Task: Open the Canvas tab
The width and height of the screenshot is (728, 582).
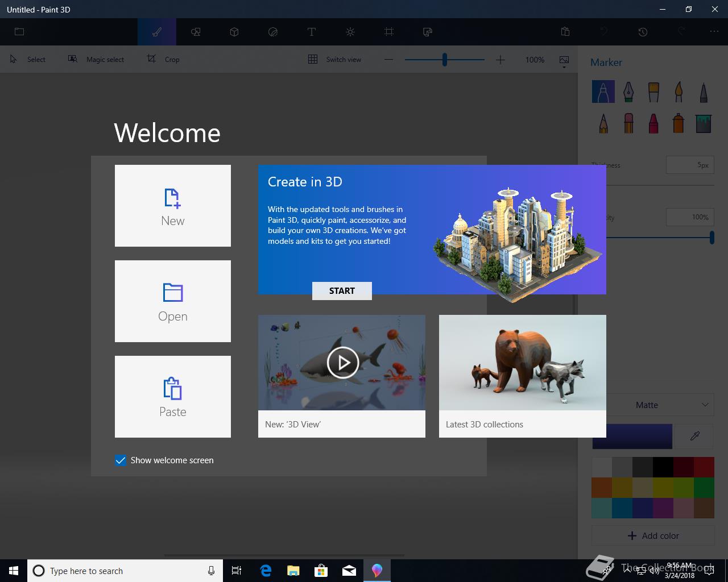Action: click(x=389, y=32)
